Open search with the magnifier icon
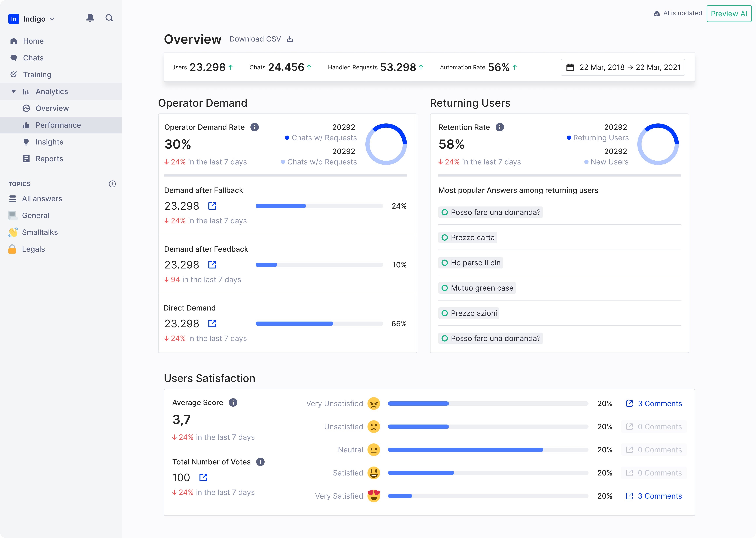The height and width of the screenshot is (538, 756). pyautogui.click(x=109, y=18)
